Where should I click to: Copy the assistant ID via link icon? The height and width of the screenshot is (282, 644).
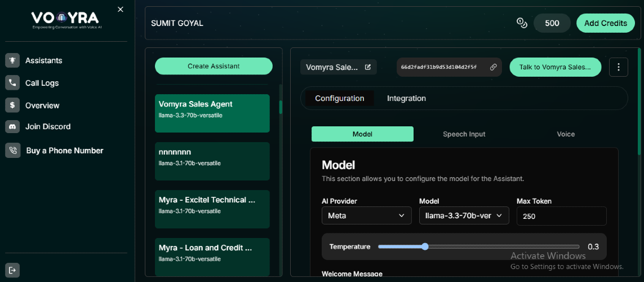(493, 67)
